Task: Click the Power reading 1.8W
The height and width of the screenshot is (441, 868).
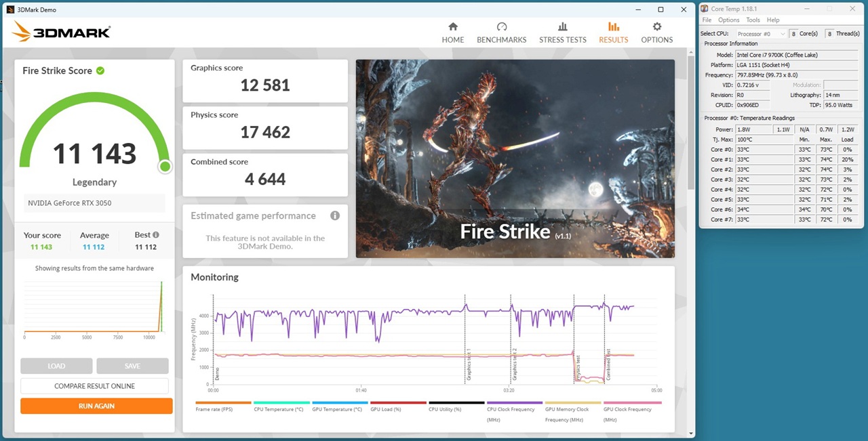Action: point(754,129)
